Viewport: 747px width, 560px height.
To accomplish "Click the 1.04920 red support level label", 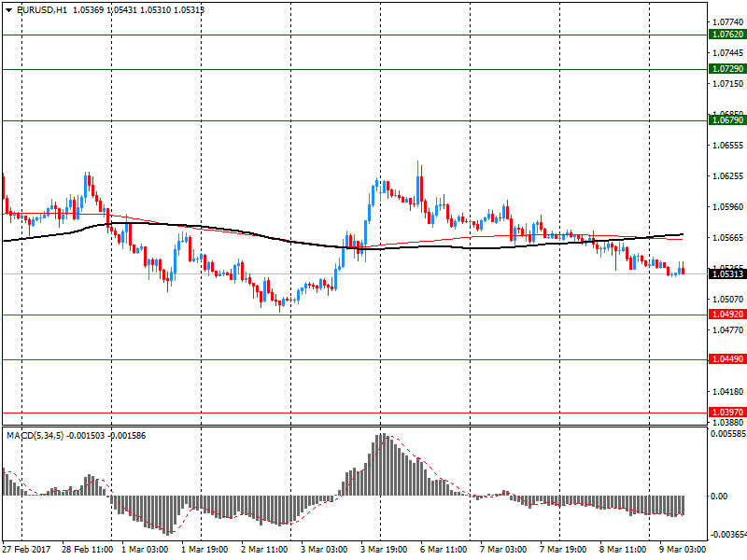I will pos(727,315).
